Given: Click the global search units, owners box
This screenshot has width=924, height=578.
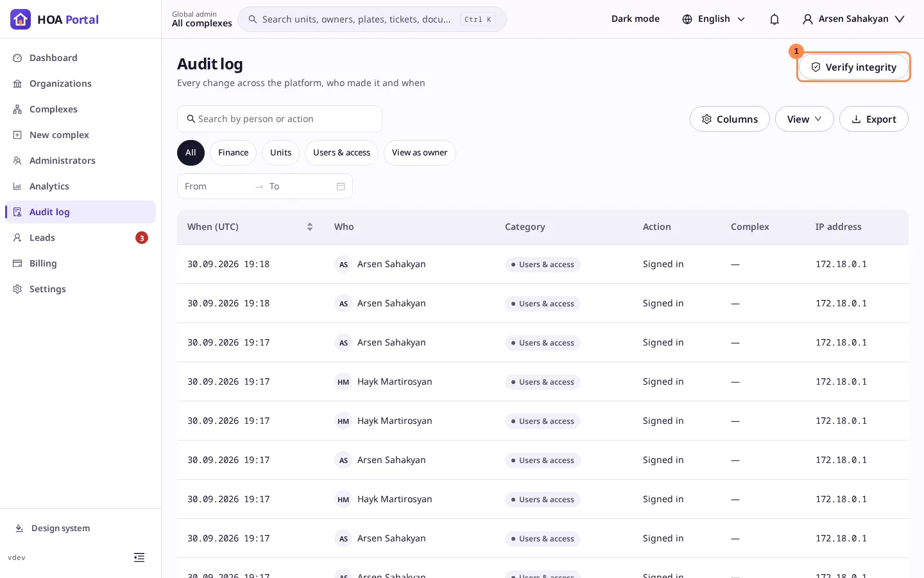Looking at the screenshot, I should [372, 19].
